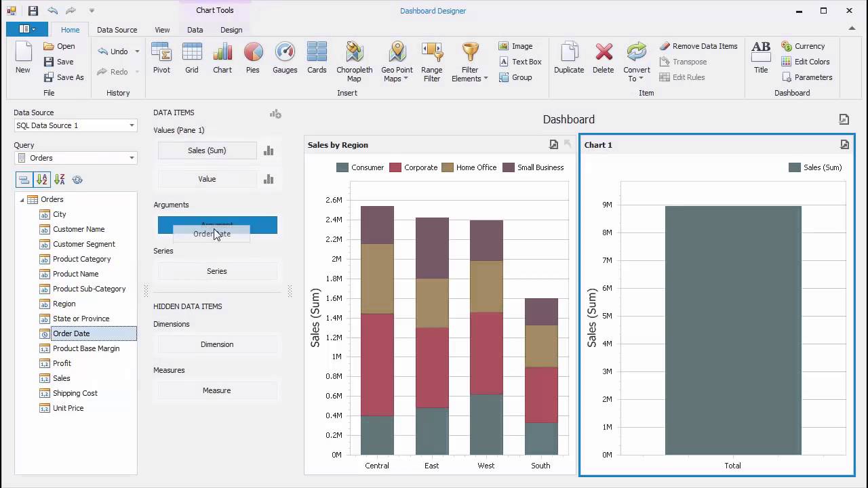Switch to the Design tab under Chart Tools
The width and height of the screenshot is (868, 488).
[x=231, y=30]
